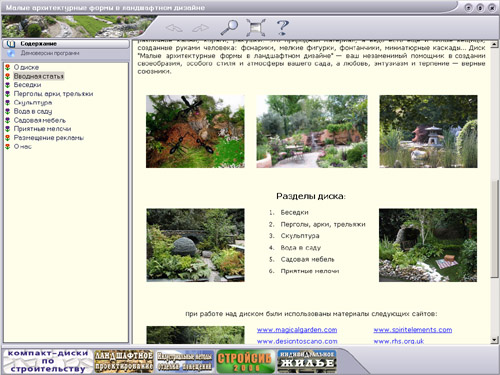Open Перголы, арки, трельяжи in sidebar
Viewport: 500px width, 375px height.
pyautogui.click(x=53, y=94)
